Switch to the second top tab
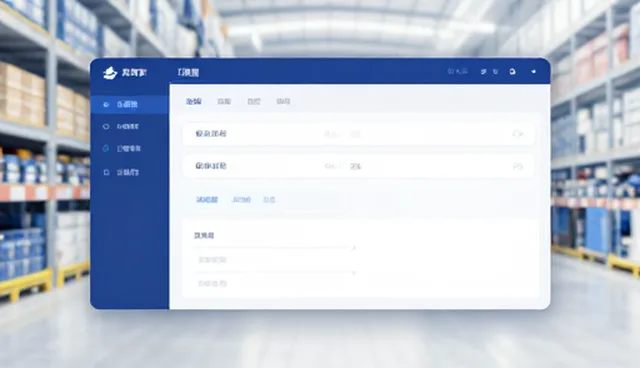640x368 pixels. pyautogui.click(x=224, y=101)
